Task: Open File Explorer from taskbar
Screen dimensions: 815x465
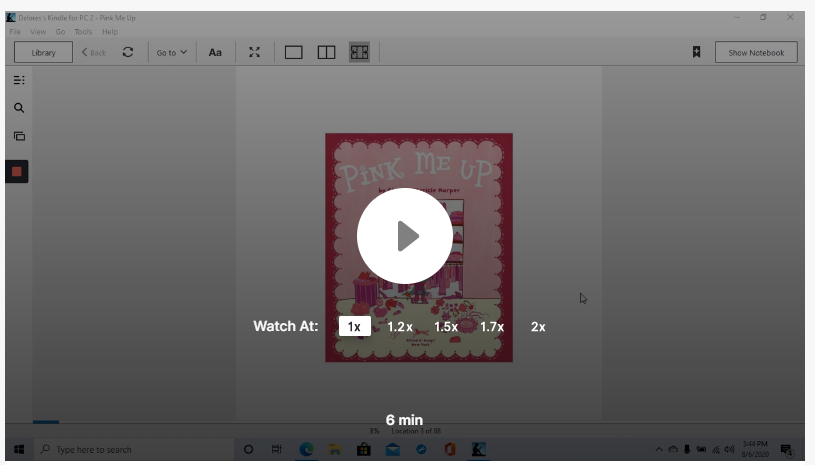Action: tap(335, 449)
